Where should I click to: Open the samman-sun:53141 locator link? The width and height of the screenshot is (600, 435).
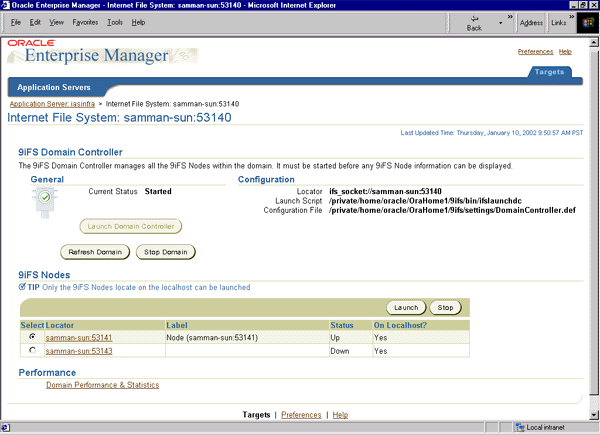79,338
